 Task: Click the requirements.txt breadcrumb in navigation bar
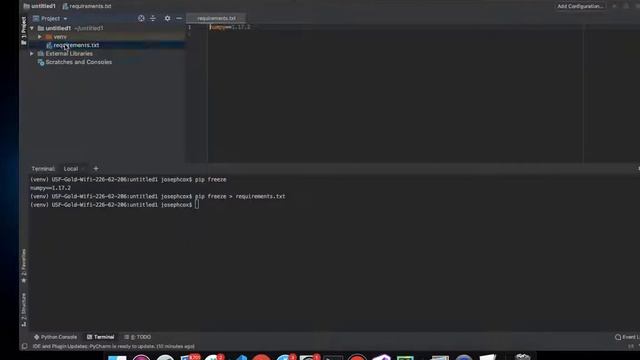(x=87, y=6)
